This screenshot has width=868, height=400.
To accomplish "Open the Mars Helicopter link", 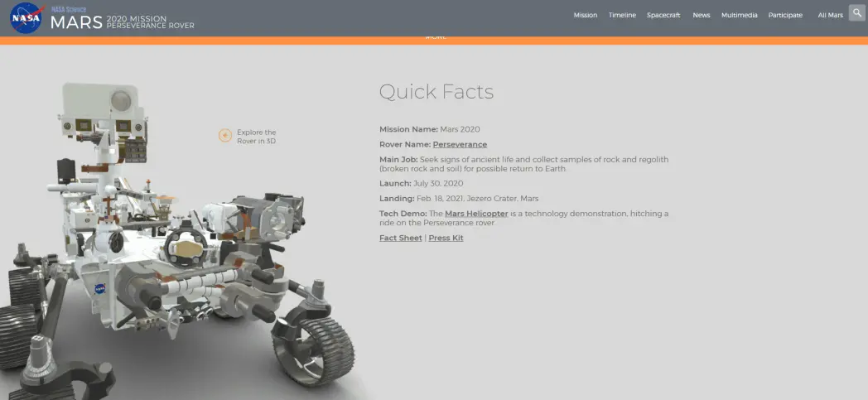I will tap(476, 214).
